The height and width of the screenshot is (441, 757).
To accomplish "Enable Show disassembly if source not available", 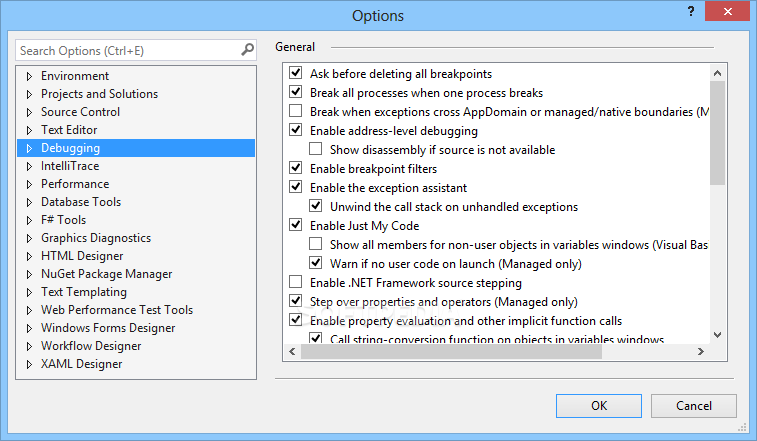I will click(316, 149).
